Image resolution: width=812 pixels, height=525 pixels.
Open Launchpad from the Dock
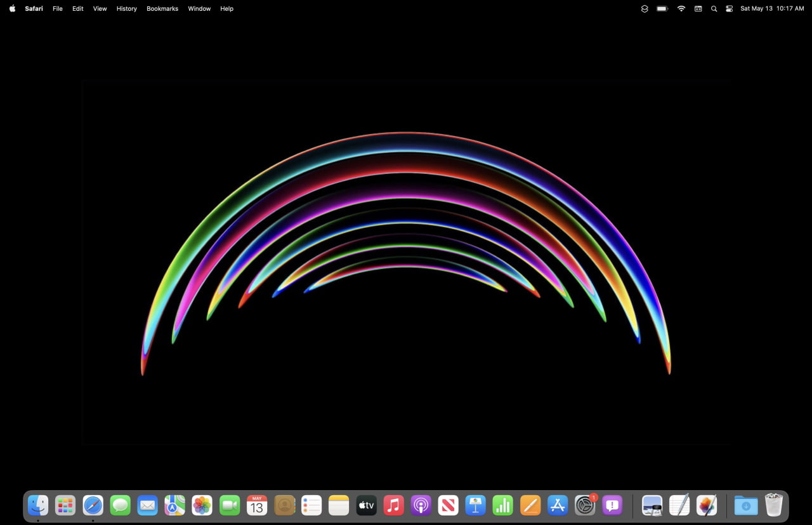(x=65, y=505)
